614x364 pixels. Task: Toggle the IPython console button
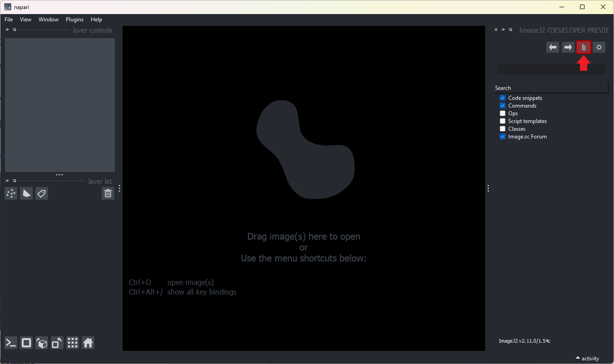click(11, 343)
